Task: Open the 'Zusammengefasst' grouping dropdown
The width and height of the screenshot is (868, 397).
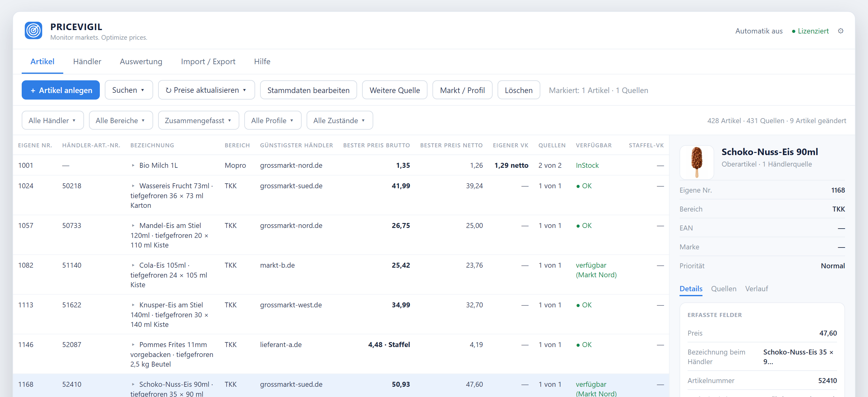Action: coord(198,120)
